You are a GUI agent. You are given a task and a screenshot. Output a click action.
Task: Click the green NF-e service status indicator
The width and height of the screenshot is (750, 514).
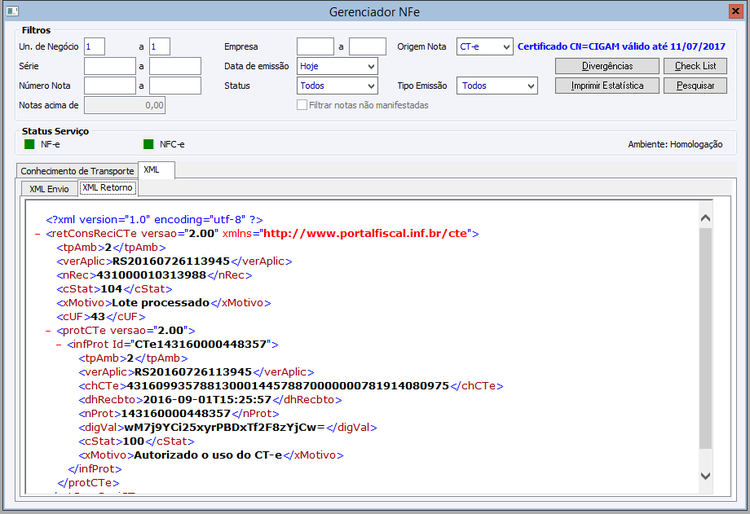click(x=30, y=144)
